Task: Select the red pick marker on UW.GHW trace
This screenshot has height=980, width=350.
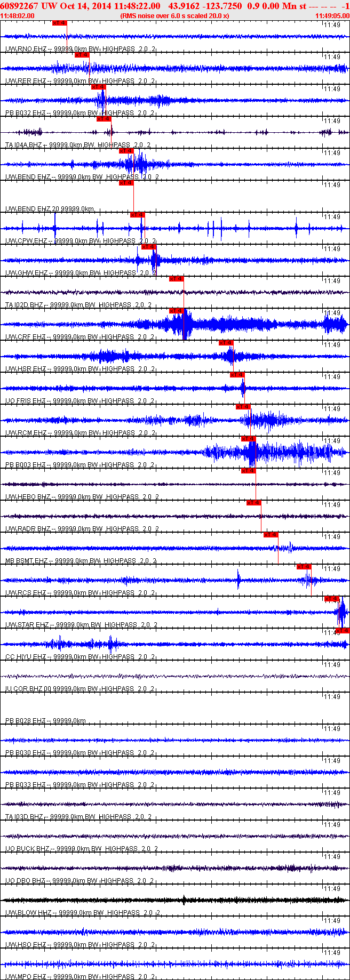Action: [x=148, y=247]
